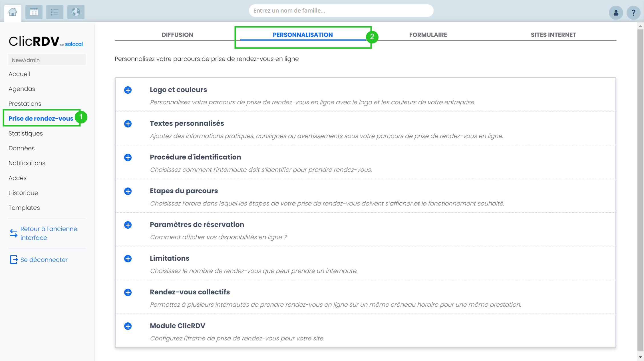Click the Limitations heading
Image resolution: width=644 pixels, height=361 pixels.
tap(170, 258)
